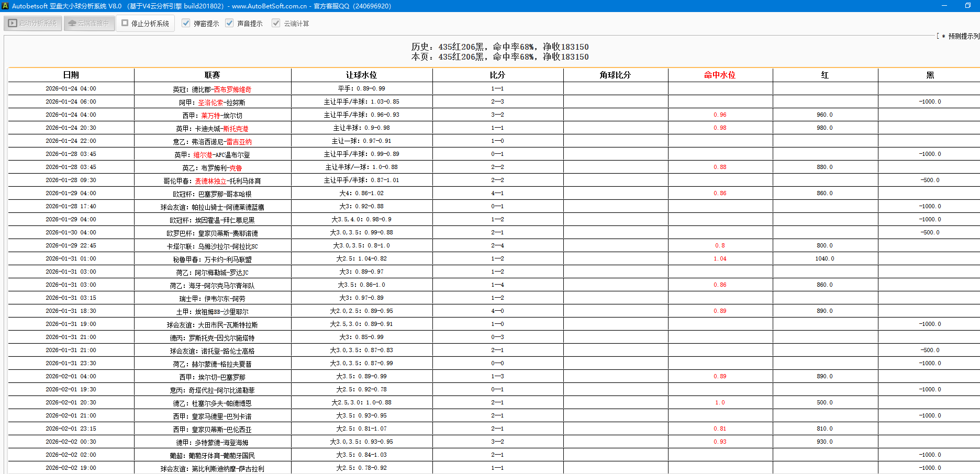This screenshot has height=474, width=980.
Task: Restore down the application window
Action: pyautogui.click(x=967, y=6)
